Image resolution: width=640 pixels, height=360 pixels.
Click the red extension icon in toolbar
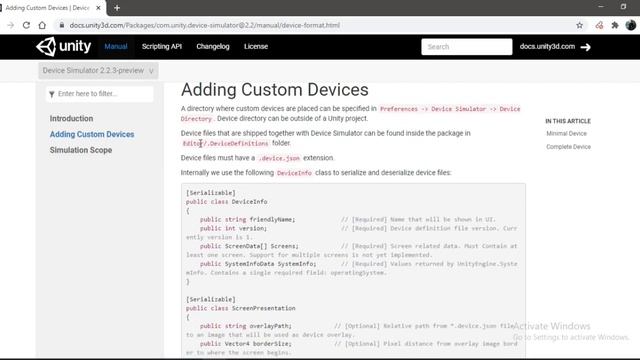pos(599,25)
